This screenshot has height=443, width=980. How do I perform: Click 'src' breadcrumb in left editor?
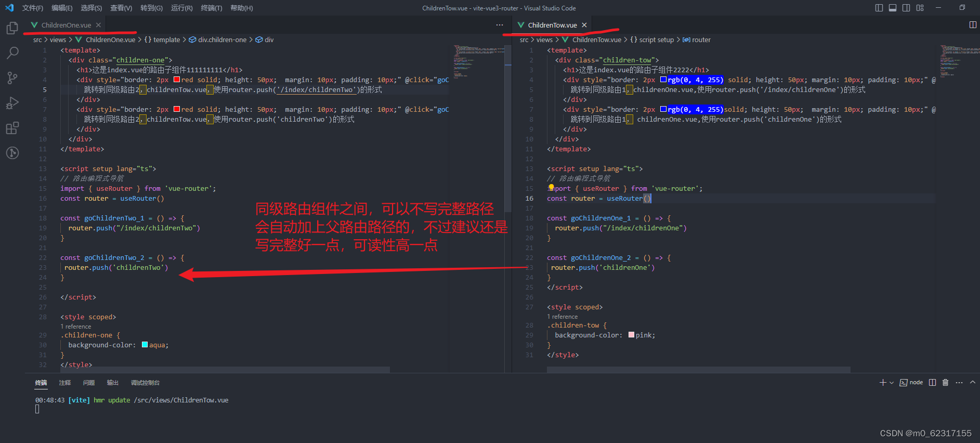coord(37,40)
